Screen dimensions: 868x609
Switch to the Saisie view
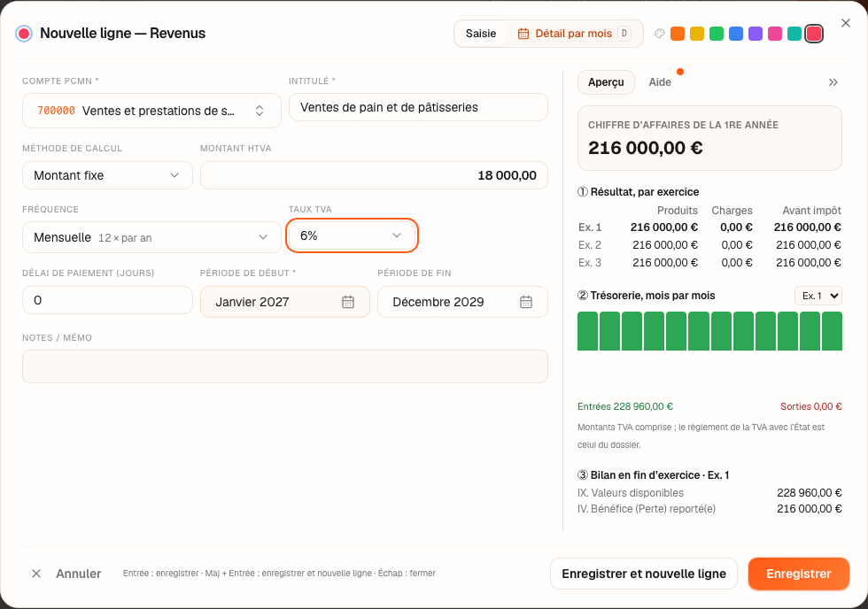[480, 34]
